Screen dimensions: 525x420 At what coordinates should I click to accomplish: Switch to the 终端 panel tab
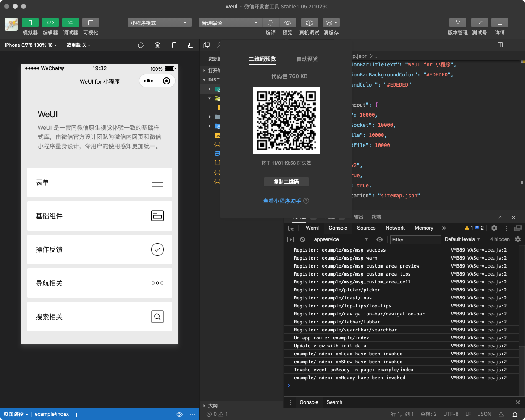coord(376,217)
